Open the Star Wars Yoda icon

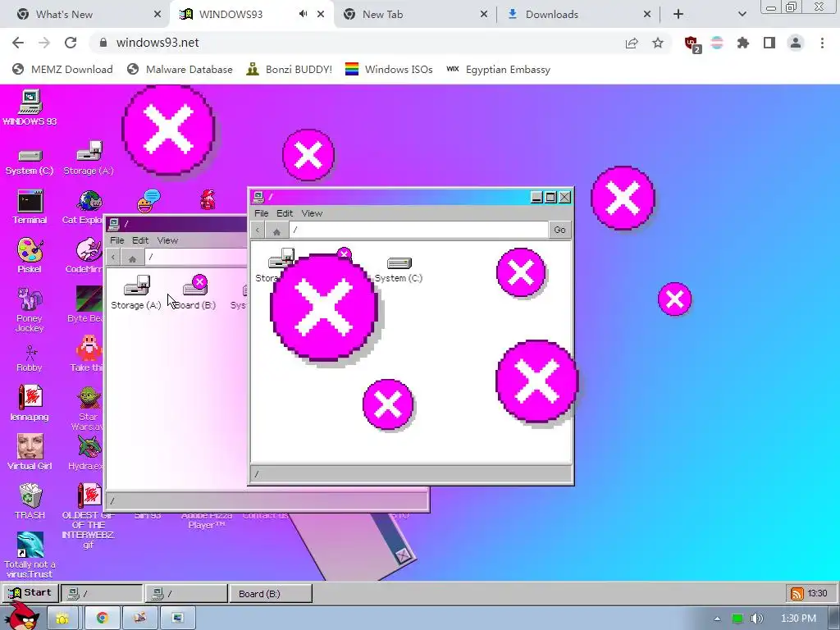click(89, 409)
